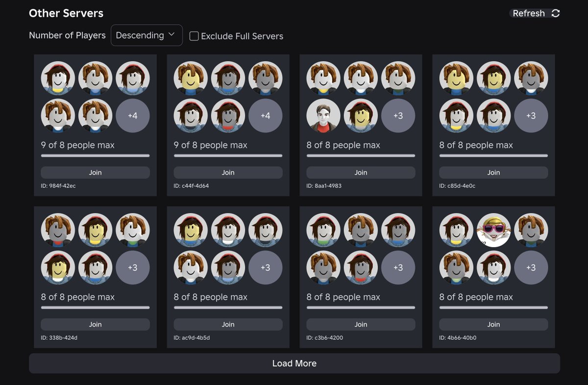Viewport: 588px width, 385px height.
Task: Join server with ID 984f-42ec
Action: (95, 173)
